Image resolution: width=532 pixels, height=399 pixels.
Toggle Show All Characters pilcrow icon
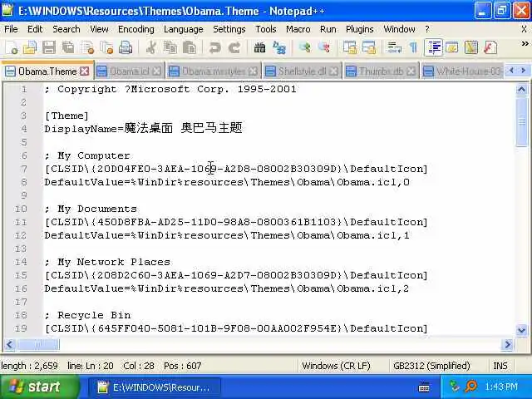click(413, 47)
